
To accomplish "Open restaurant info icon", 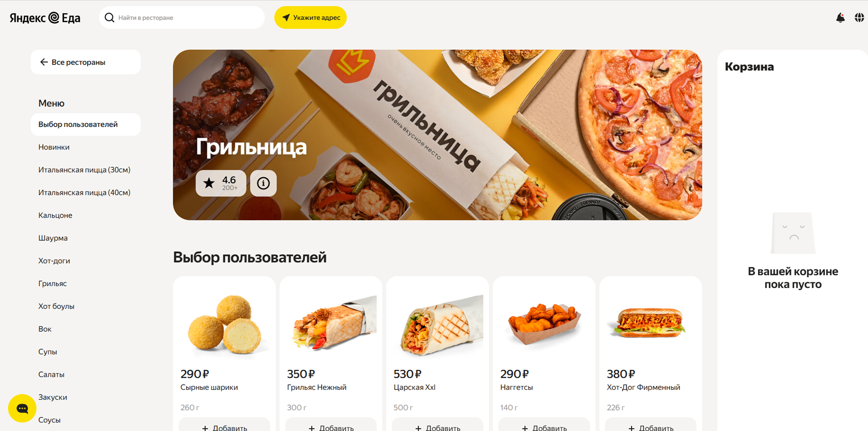I will (x=263, y=183).
